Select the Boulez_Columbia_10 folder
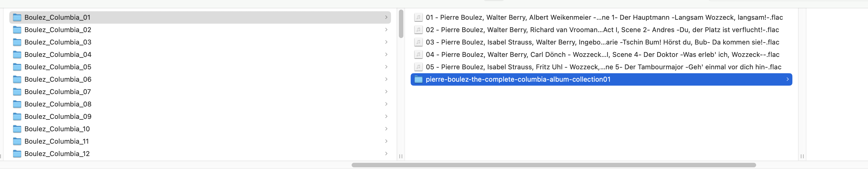The width and height of the screenshot is (868, 169). [x=57, y=129]
